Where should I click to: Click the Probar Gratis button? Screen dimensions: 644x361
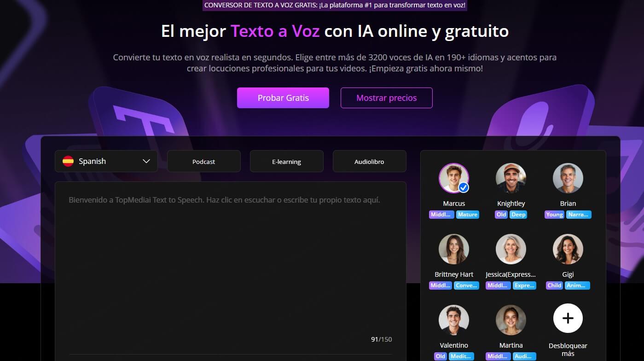click(283, 98)
